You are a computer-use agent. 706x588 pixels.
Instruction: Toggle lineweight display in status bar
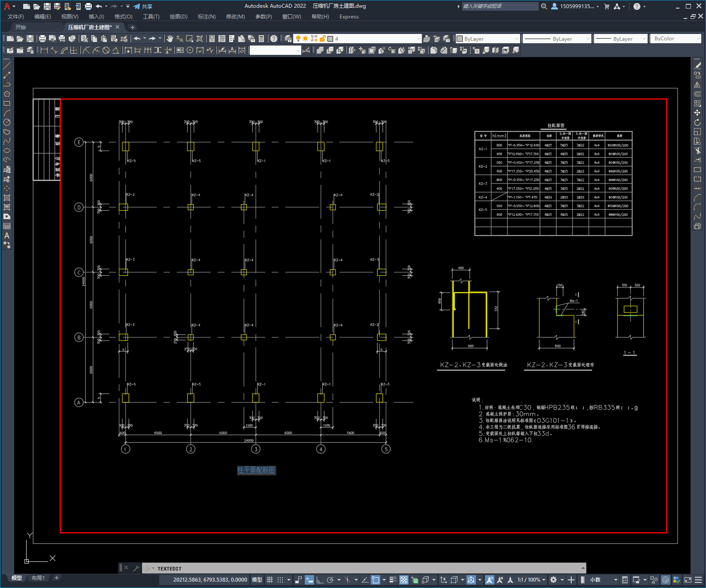[393, 580]
